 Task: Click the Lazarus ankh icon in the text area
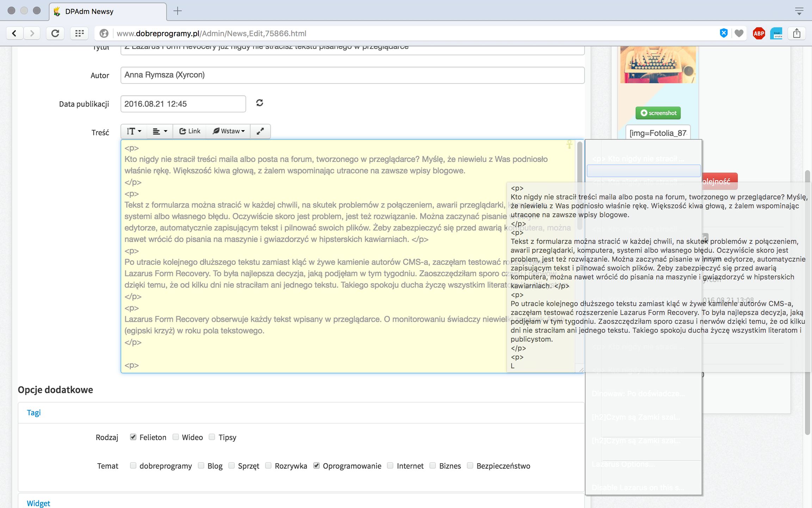569,144
